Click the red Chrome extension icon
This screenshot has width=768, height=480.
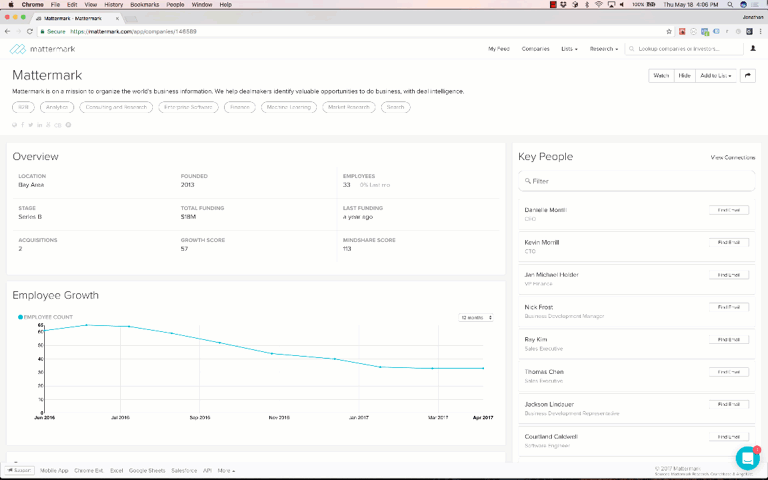pos(682,31)
